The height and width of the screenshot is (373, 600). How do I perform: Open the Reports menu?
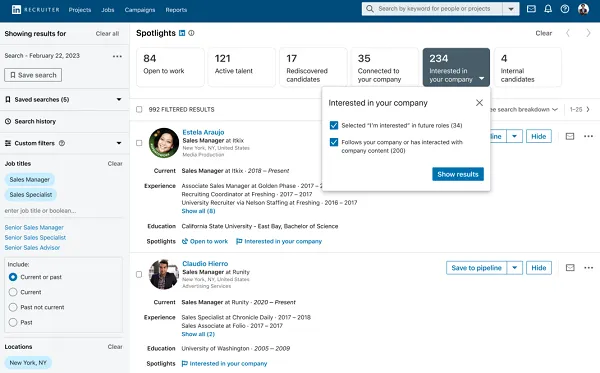point(176,10)
